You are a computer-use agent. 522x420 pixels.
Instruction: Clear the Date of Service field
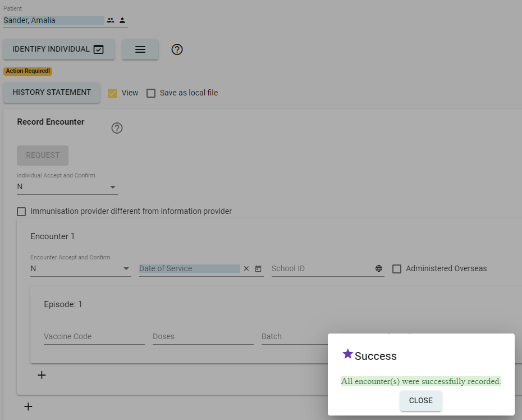[x=246, y=268]
